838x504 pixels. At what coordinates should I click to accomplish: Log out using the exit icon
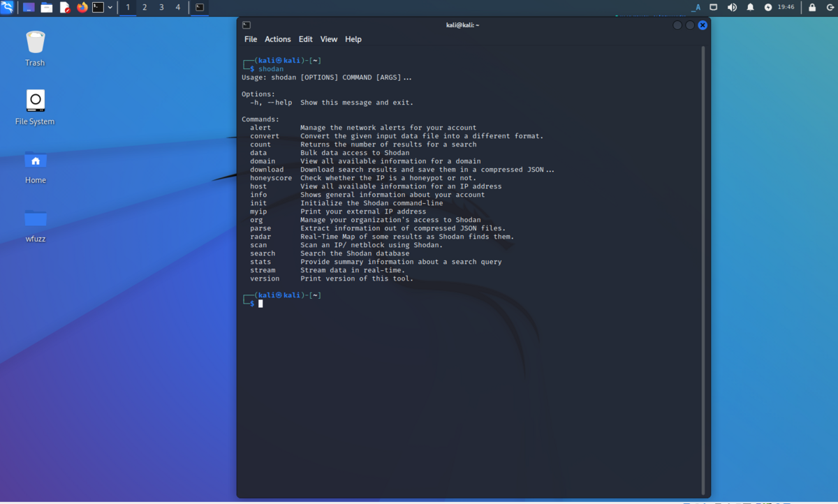pos(832,8)
